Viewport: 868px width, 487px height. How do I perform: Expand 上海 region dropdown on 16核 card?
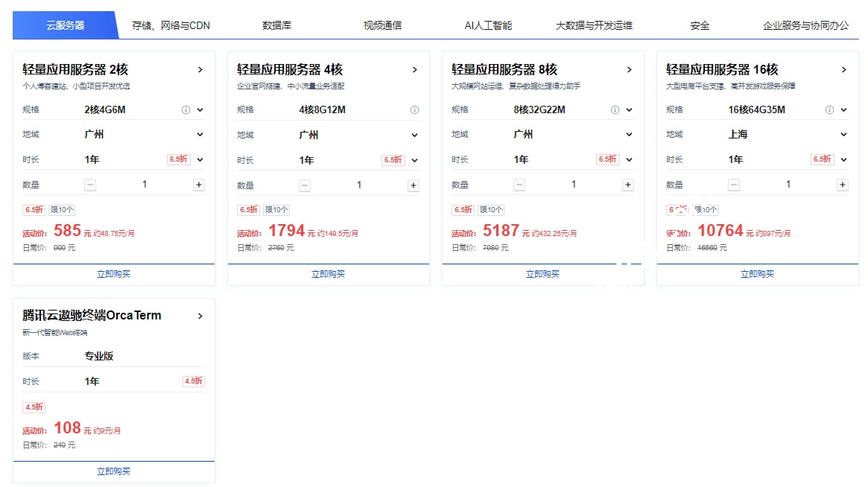tap(843, 135)
